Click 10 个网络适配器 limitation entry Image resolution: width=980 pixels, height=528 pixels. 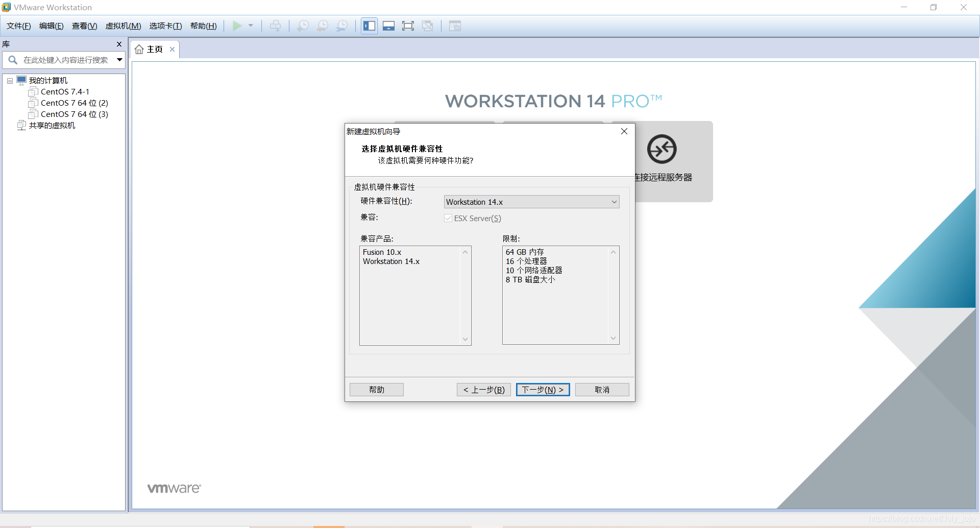pos(534,271)
